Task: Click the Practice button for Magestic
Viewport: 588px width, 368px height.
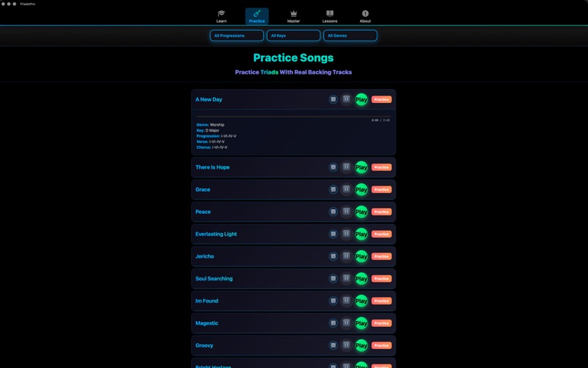Action: pos(381,323)
